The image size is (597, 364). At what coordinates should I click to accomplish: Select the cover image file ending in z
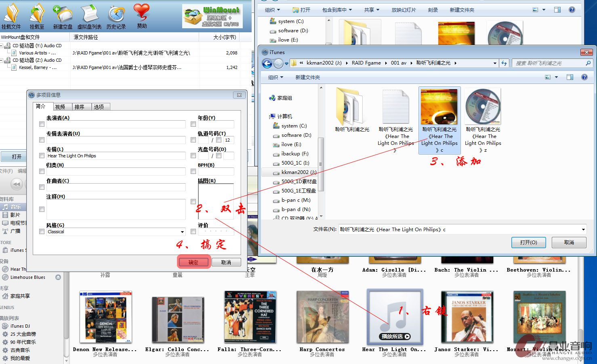point(483,121)
